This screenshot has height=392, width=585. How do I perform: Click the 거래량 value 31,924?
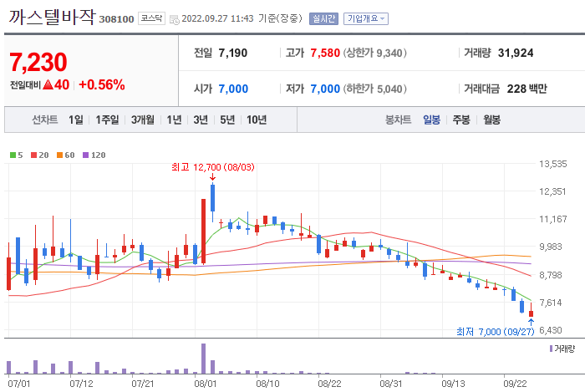click(516, 53)
